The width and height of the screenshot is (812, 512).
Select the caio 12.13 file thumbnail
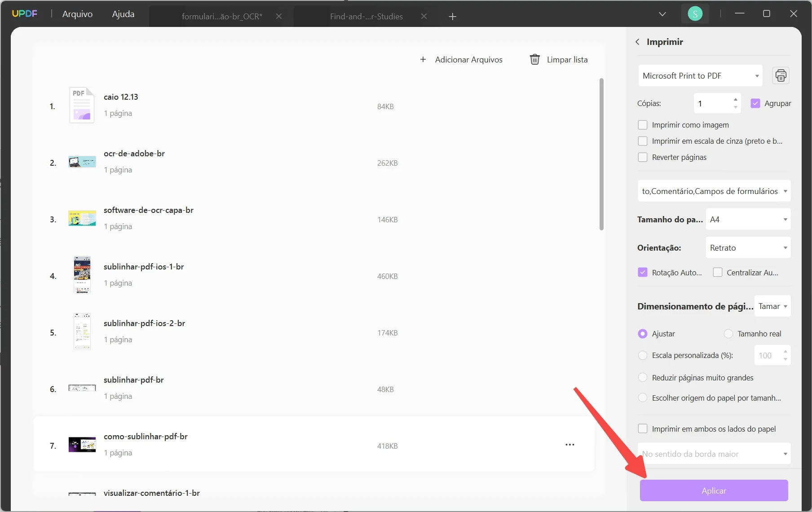[81, 105]
